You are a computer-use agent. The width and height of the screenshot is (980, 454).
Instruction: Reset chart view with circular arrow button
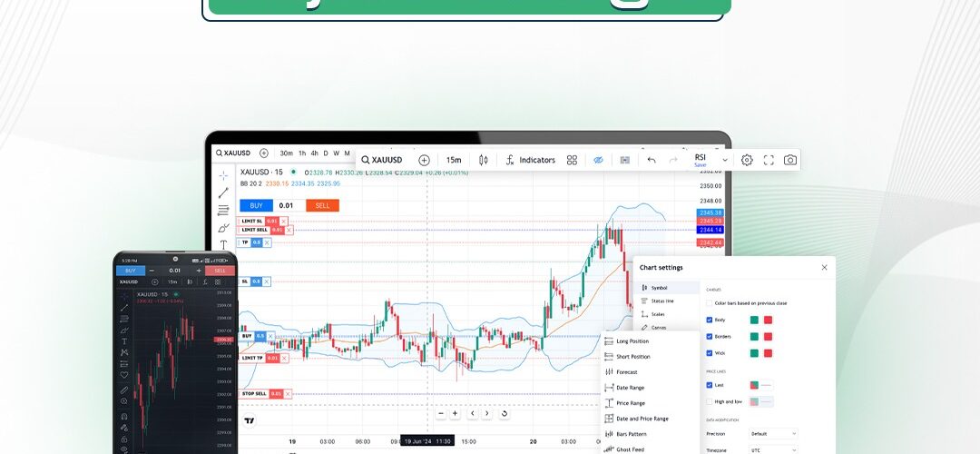[x=505, y=413]
